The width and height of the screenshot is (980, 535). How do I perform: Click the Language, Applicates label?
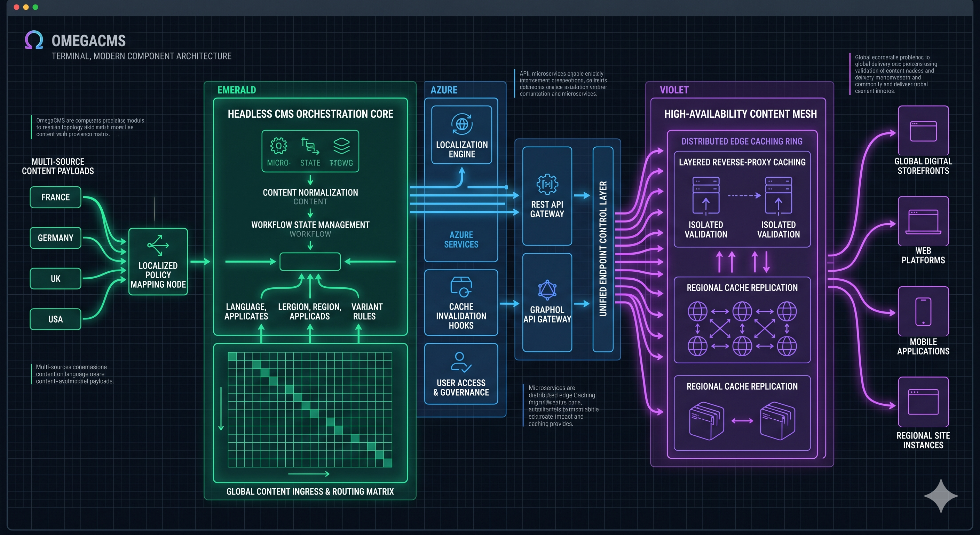point(246,311)
